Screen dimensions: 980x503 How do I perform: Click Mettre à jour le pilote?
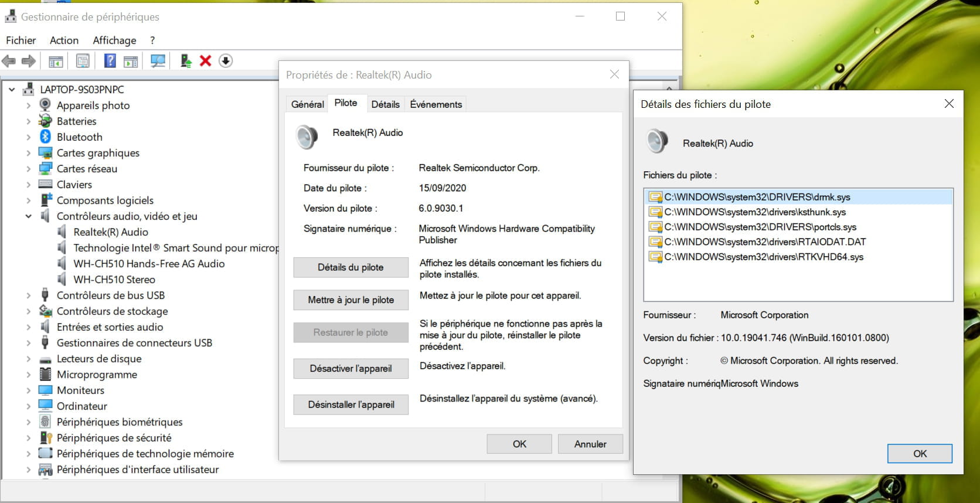[x=351, y=300]
